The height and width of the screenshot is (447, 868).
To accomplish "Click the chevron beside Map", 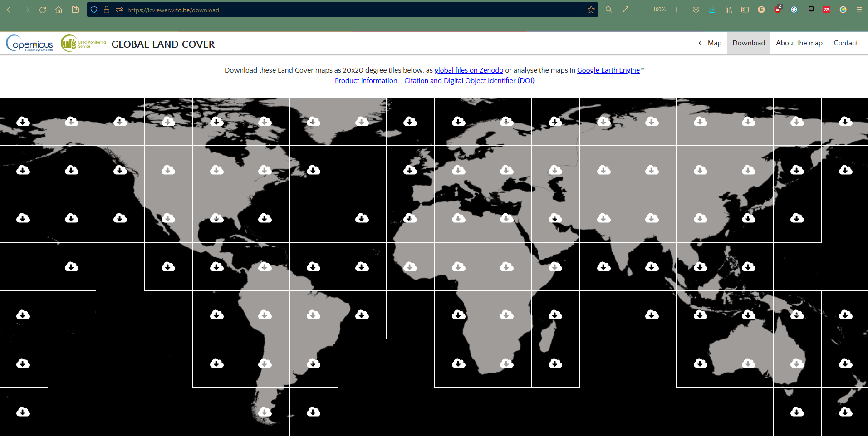I will pyautogui.click(x=700, y=43).
